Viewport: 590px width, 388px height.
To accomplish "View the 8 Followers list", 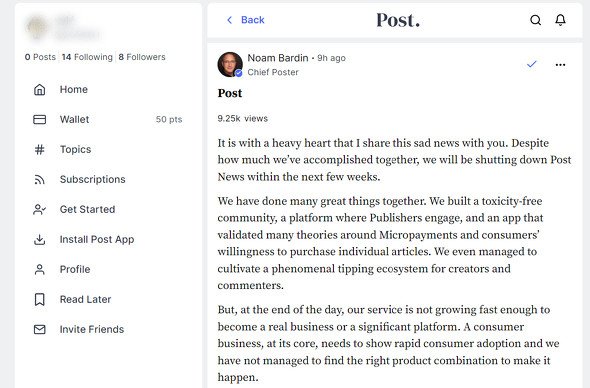I will (142, 57).
